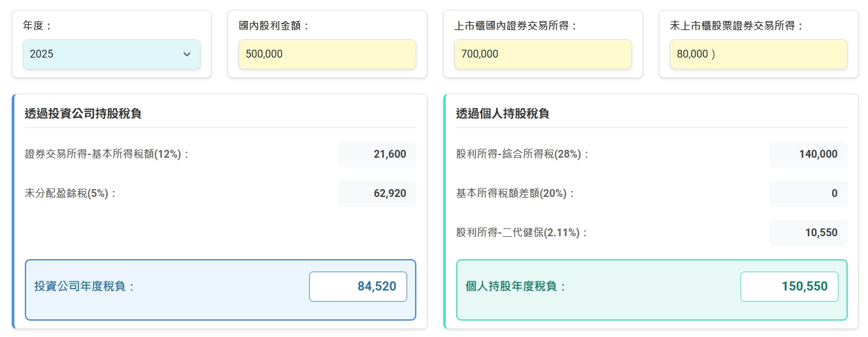The width and height of the screenshot is (868, 337).
Task: Click the 個人持股年度稅負 label
Action: pos(516,287)
